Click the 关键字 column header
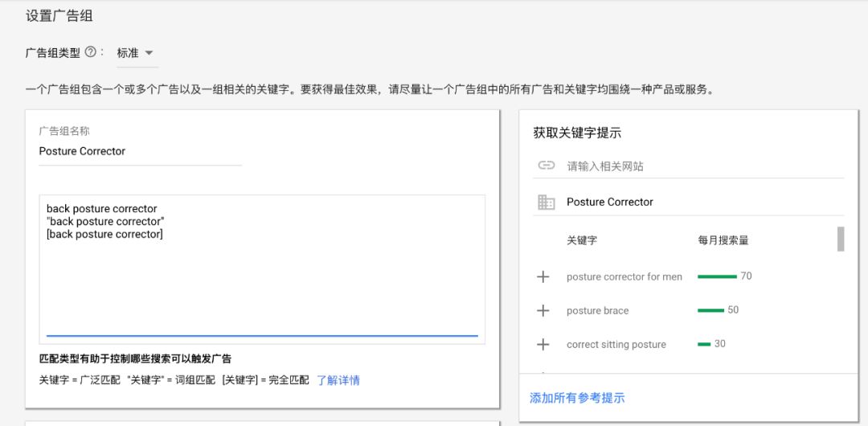Image resolution: width=868 pixels, height=426 pixels. point(582,240)
